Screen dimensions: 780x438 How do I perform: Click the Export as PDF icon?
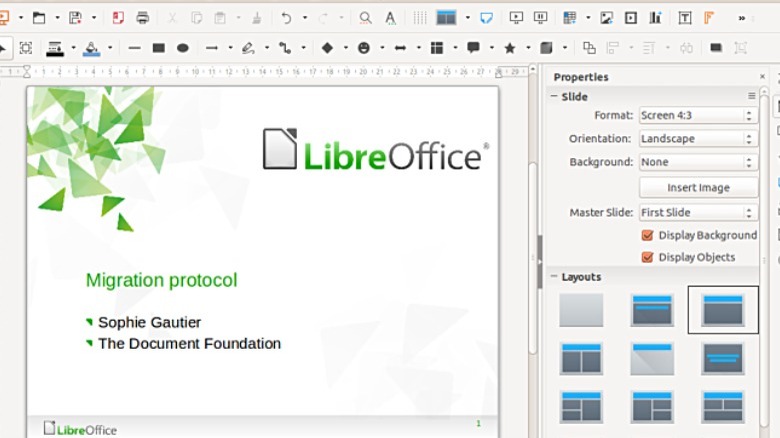[118, 18]
